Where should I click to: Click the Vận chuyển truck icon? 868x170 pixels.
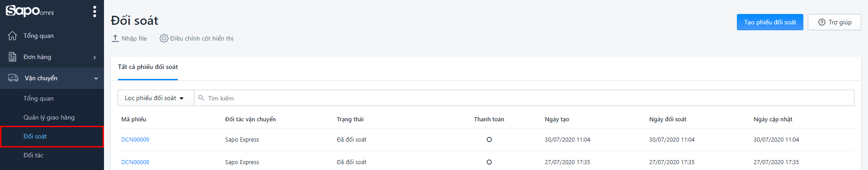click(x=13, y=78)
